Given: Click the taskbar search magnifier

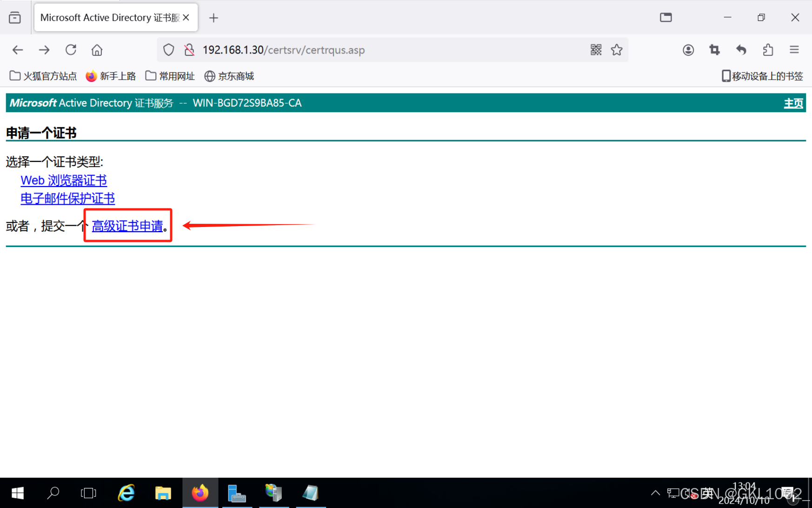Looking at the screenshot, I should click(53, 493).
